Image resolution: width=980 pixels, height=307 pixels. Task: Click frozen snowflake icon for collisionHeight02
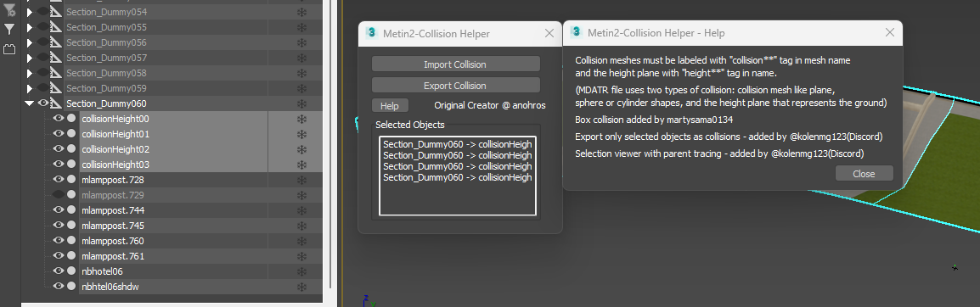tap(301, 149)
